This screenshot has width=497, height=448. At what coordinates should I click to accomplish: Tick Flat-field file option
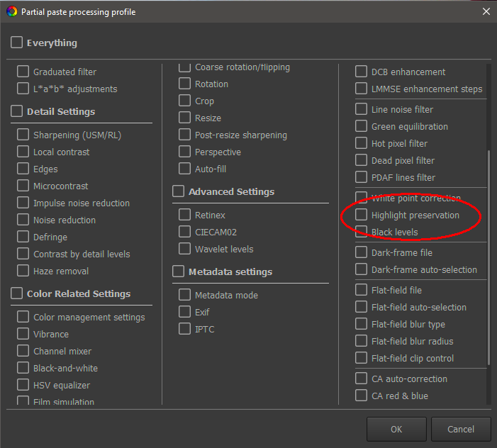[x=361, y=290]
